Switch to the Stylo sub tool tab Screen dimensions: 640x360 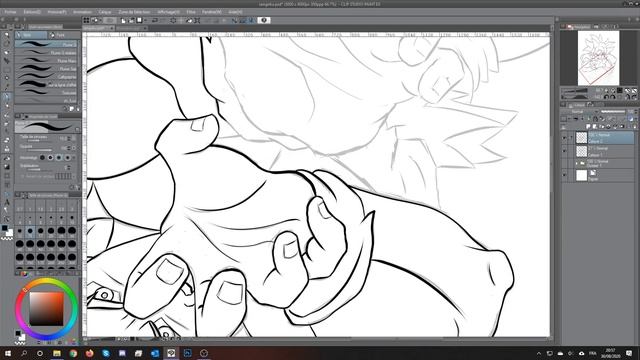coord(31,35)
